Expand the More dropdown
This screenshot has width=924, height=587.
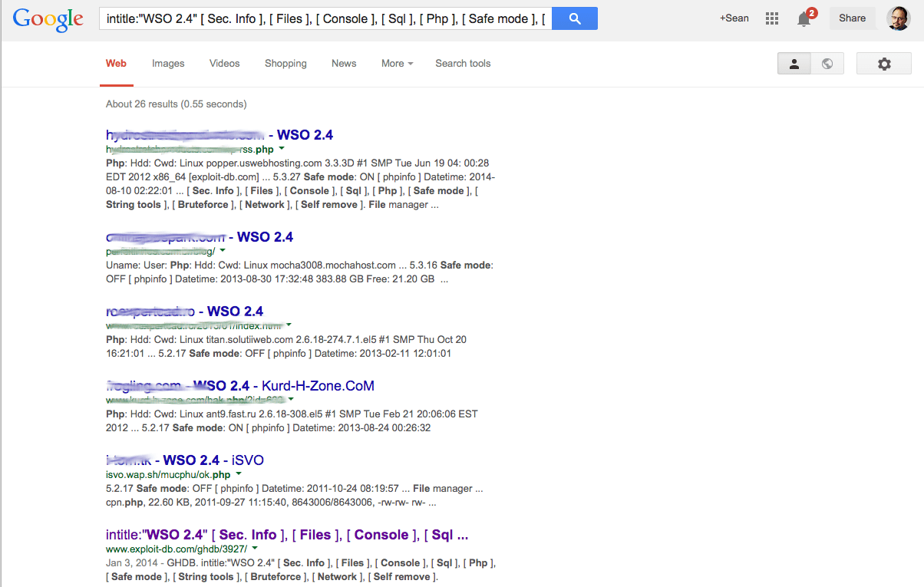(x=397, y=64)
